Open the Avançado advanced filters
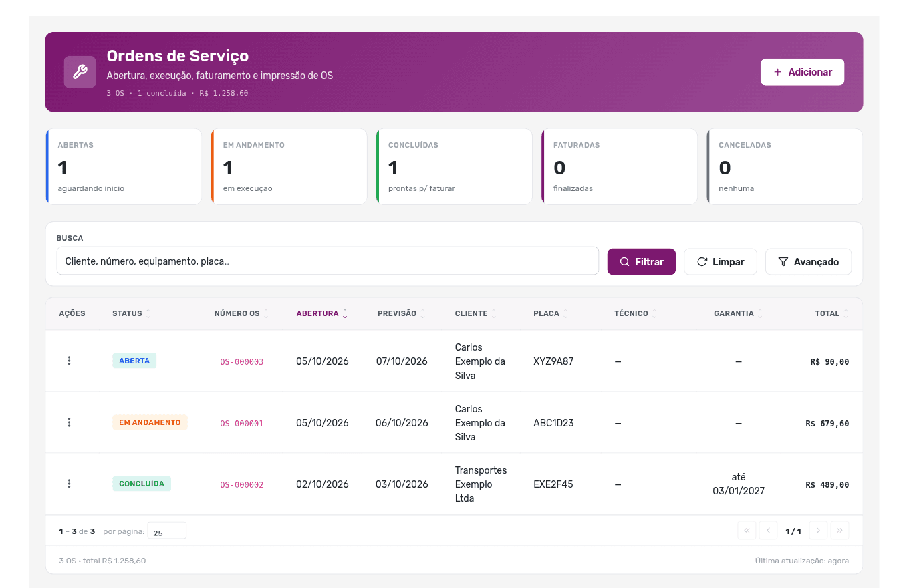The height and width of the screenshot is (588, 909). point(808,262)
